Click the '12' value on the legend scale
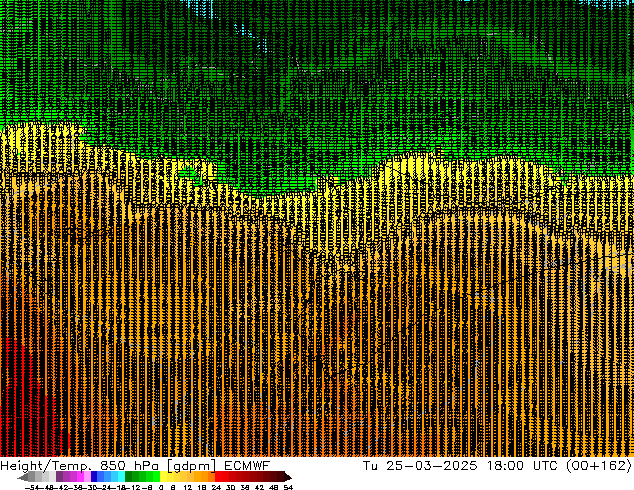This screenshot has width=634, height=490. tap(188, 487)
